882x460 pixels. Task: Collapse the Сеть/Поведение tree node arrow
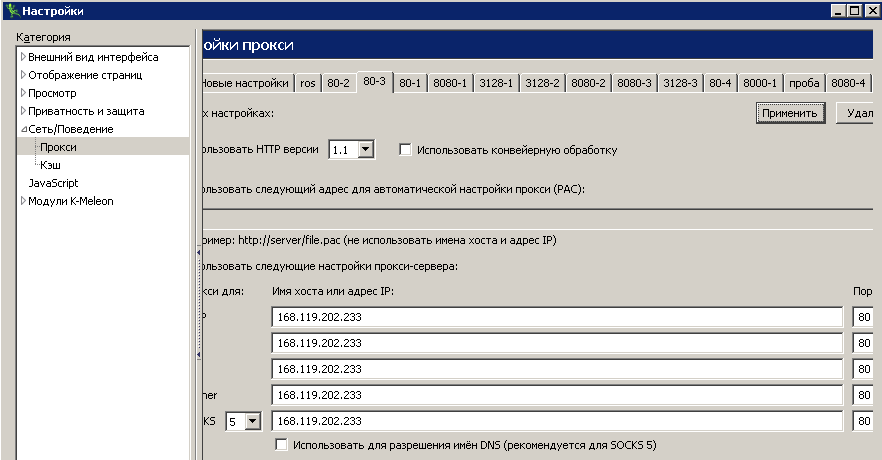coord(23,129)
